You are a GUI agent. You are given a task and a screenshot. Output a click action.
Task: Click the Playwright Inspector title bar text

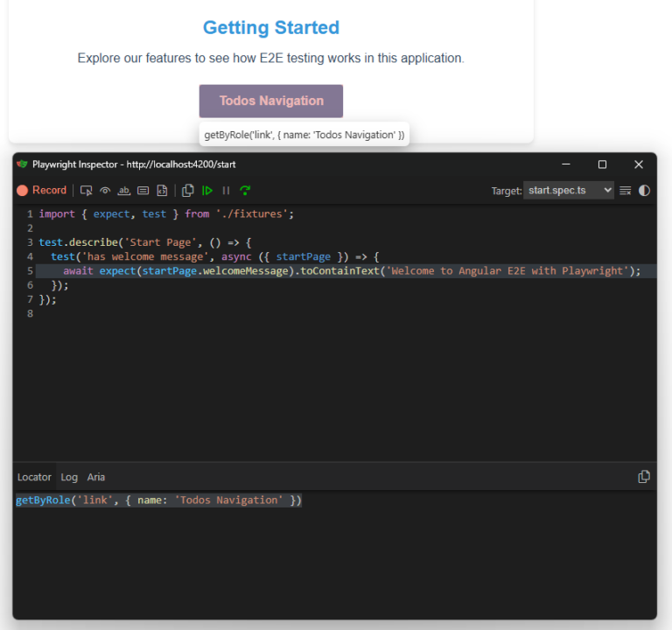[134, 164]
